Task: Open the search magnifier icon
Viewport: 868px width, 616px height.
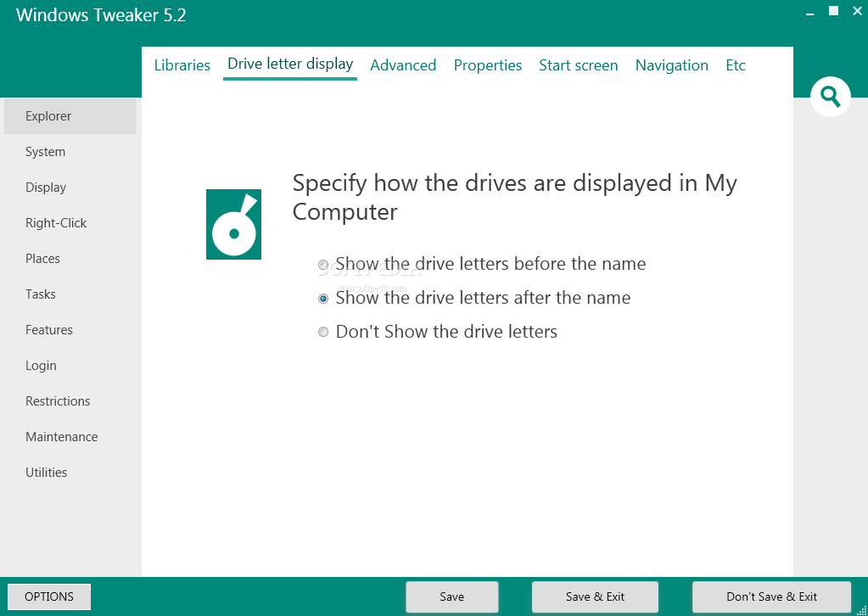Action: point(830,97)
